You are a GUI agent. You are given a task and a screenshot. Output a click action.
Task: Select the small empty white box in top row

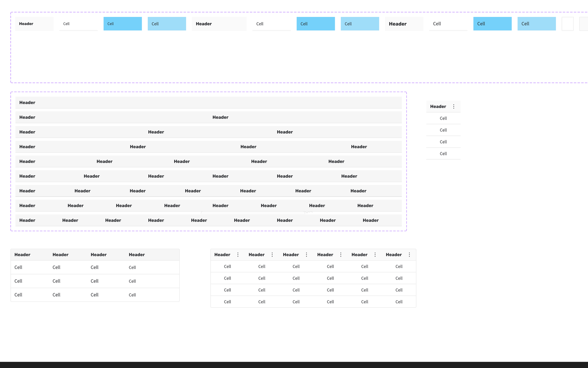tap(568, 24)
